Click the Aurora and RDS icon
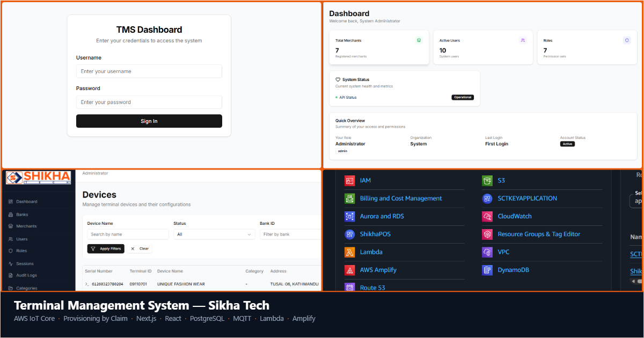 (350, 216)
